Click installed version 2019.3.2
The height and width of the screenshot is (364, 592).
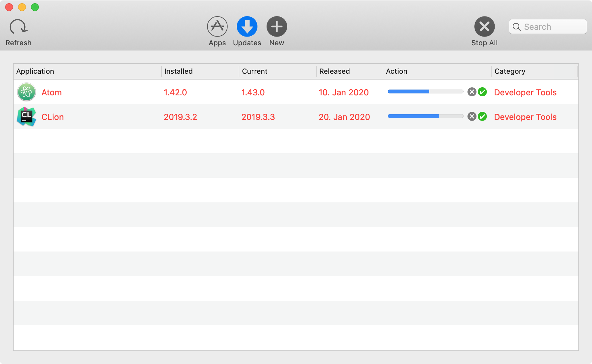click(180, 117)
